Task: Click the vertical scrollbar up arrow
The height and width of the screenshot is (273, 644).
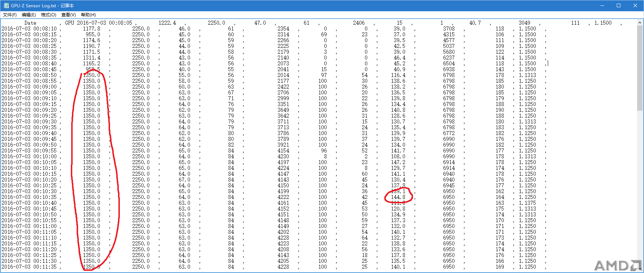Action: pyautogui.click(x=640, y=23)
